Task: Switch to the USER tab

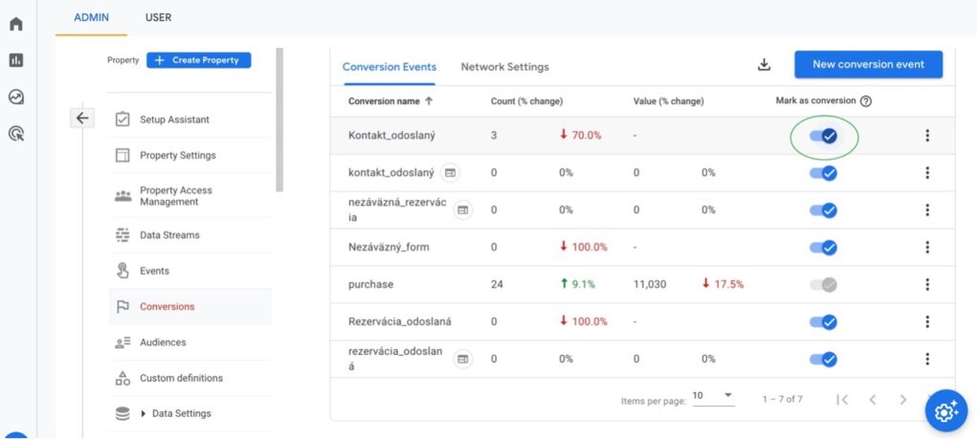Action: [158, 17]
